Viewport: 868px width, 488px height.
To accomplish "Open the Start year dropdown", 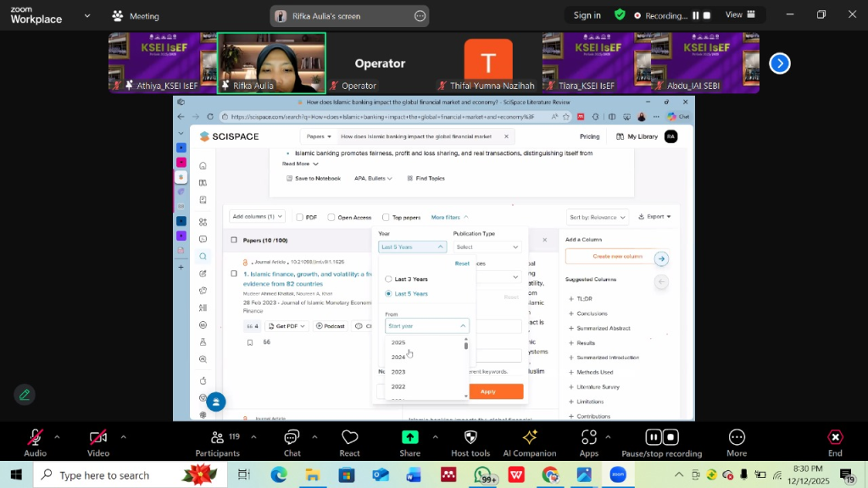I will pyautogui.click(x=426, y=326).
